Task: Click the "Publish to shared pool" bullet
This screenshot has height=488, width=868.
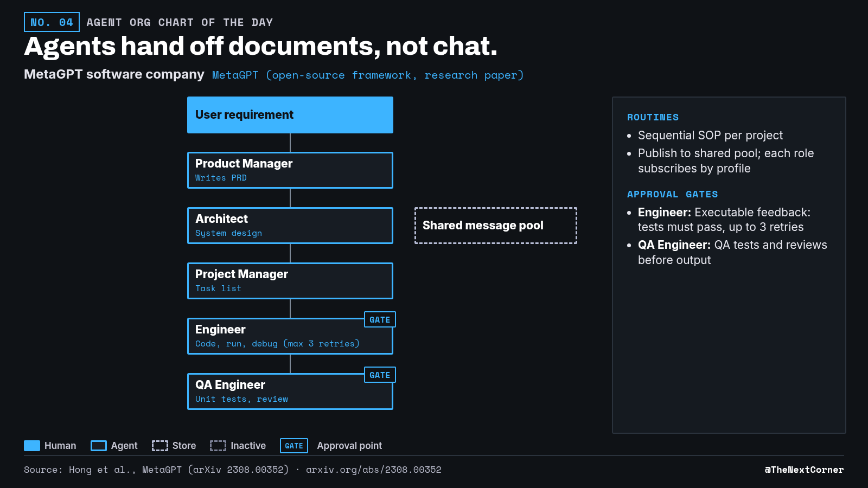Action: (x=726, y=160)
